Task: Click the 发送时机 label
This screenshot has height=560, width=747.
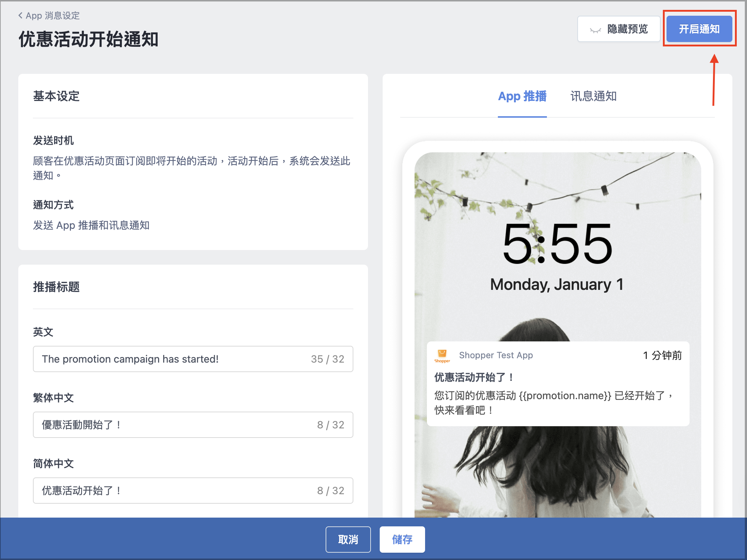Action: 53,140
